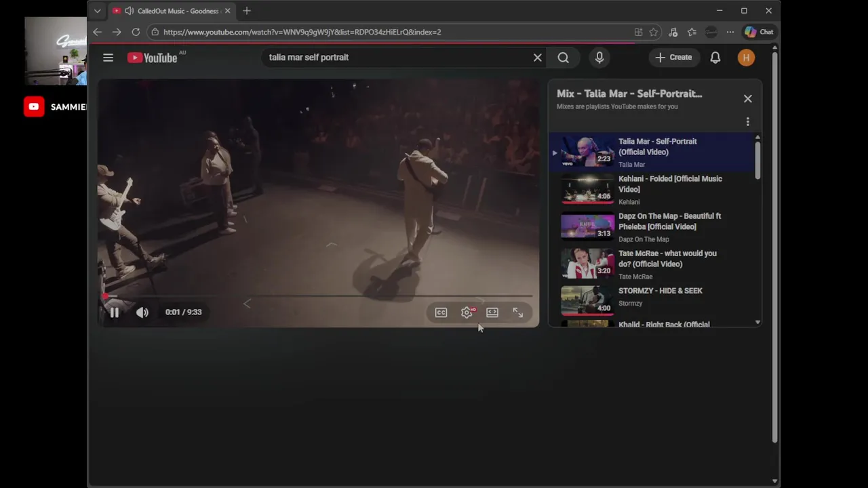The image size is (868, 488).
Task: Open the favorites list icon
Action: tap(692, 32)
